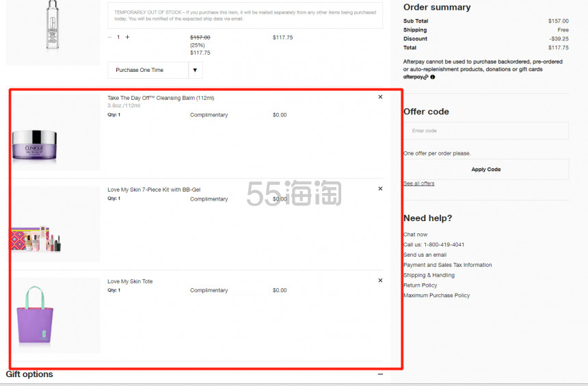Open Payment and Sales Tax Information
Viewport: 588px width, 386px height.
point(448,265)
